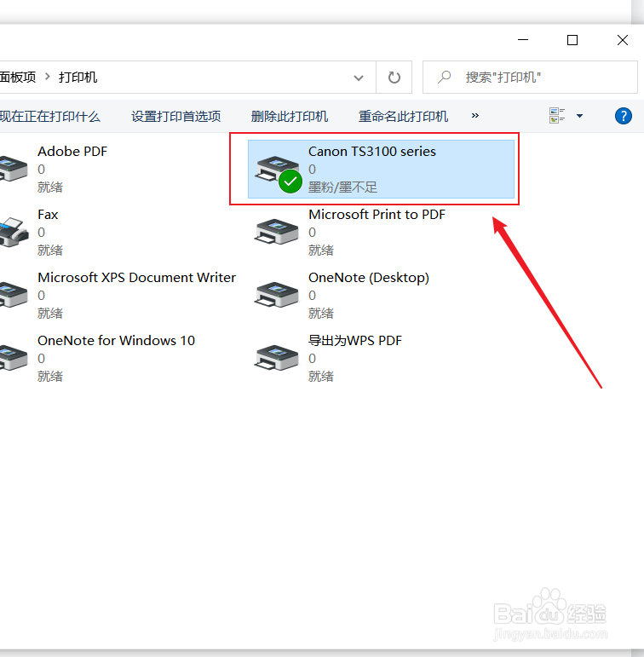Click 就绪 status under Fax
Viewport: 644px width, 657px height.
pyautogui.click(x=50, y=251)
